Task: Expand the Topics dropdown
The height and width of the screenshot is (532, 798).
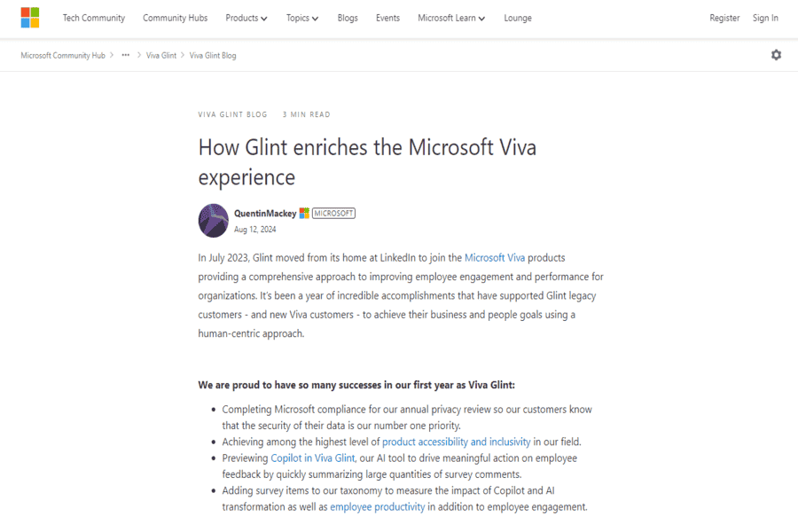Action: (302, 19)
